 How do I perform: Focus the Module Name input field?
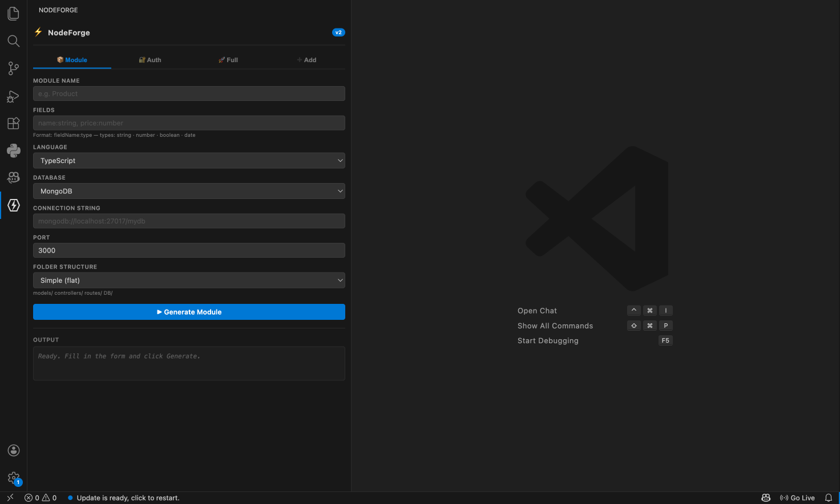click(x=189, y=94)
